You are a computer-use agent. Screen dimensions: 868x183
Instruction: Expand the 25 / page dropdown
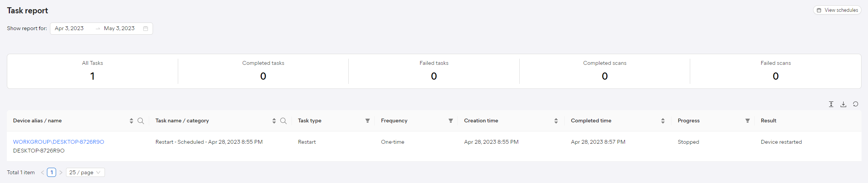(85, 172)
